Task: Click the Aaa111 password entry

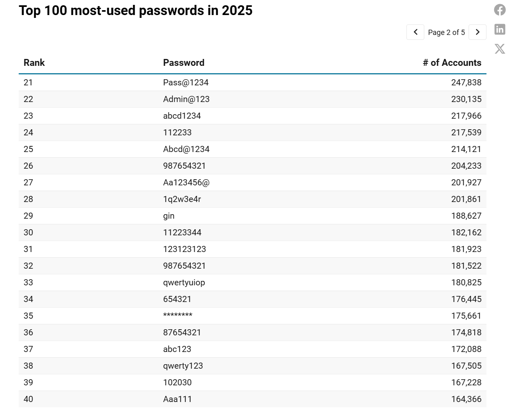Action: (x=177, y=399)
